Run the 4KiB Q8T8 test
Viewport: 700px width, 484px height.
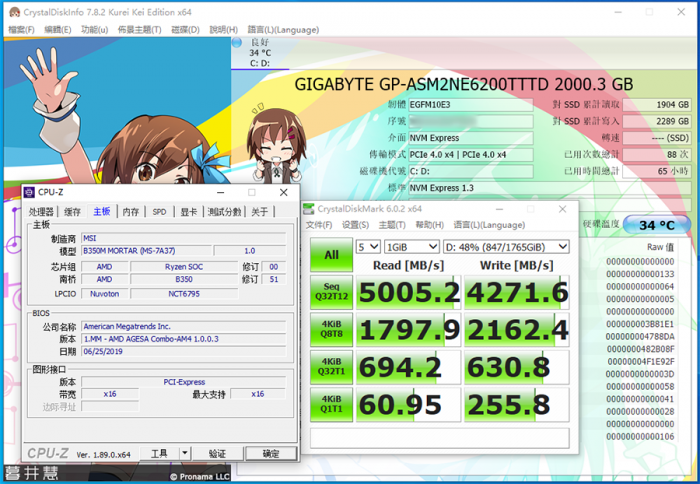[331, 329]
